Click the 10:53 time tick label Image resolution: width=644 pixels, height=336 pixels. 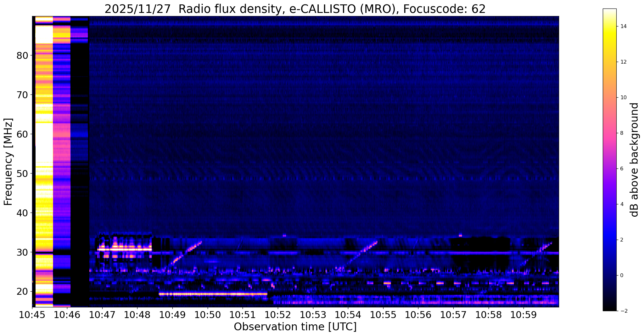(x=313, y=315)
